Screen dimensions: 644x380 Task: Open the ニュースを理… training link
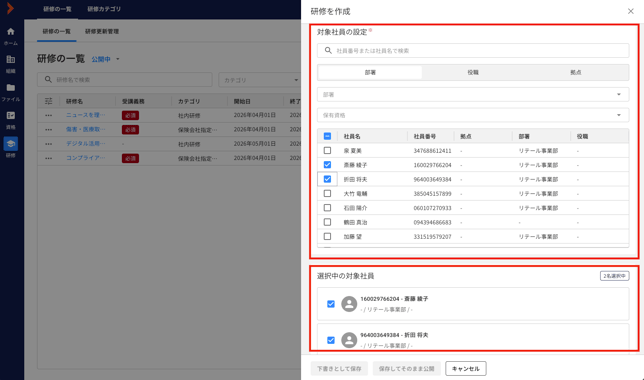click(85, 115)
